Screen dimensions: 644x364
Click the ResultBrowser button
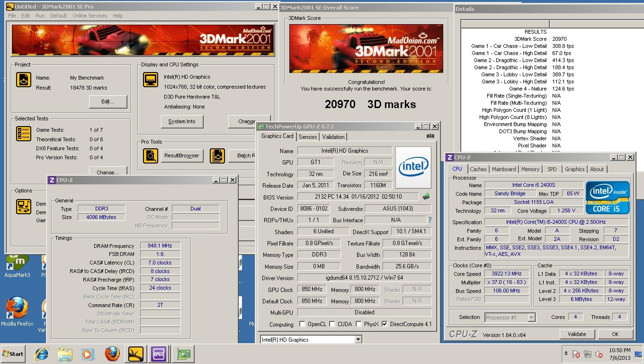tap(182, 155)
